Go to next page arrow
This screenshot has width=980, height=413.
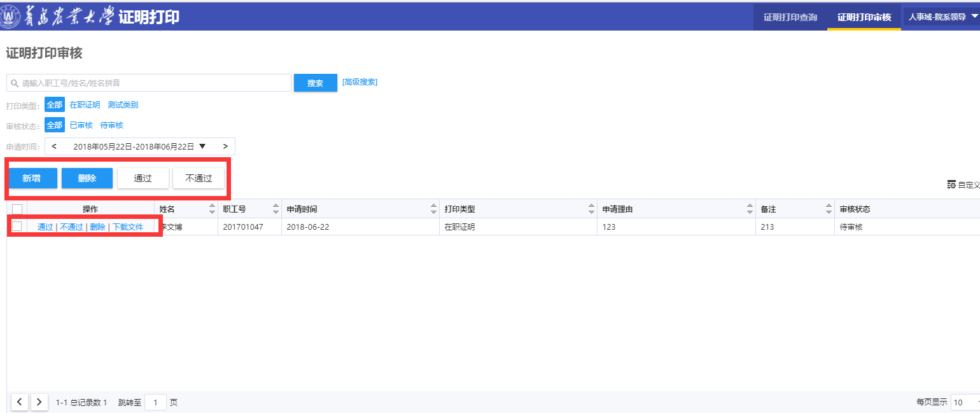click(39, 402)
